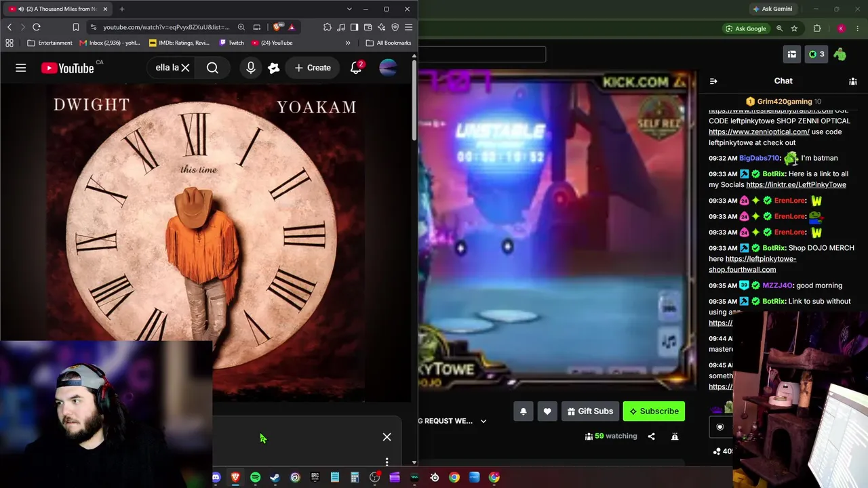Click the YouTube search magnifier button
Image resolution: width=868 pixels, height=488 pixels.
(x=212, y=68)
